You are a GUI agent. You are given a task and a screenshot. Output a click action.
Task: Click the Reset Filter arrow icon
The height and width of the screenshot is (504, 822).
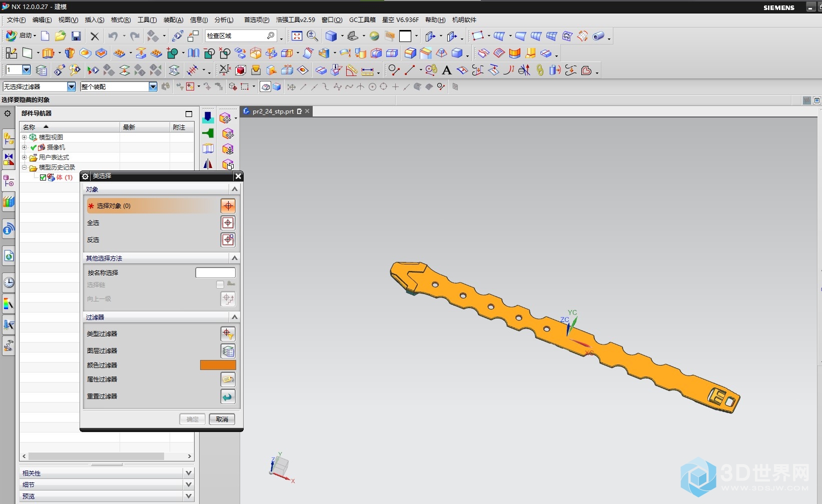[x=228, y=396]
